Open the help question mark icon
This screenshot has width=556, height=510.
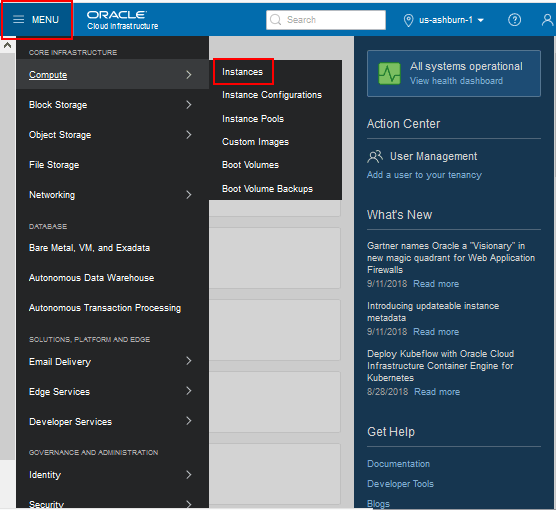click(515, 20)
